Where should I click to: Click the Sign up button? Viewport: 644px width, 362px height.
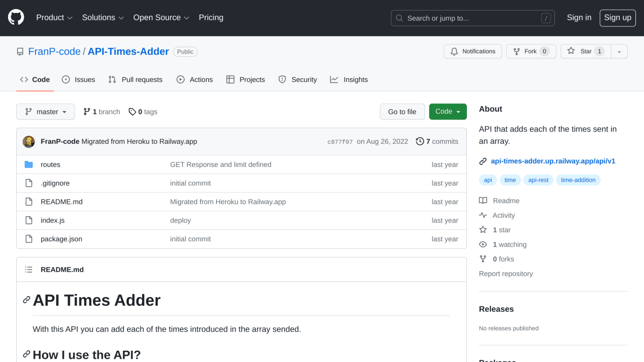pyautogui.click(x=618, y=18)
